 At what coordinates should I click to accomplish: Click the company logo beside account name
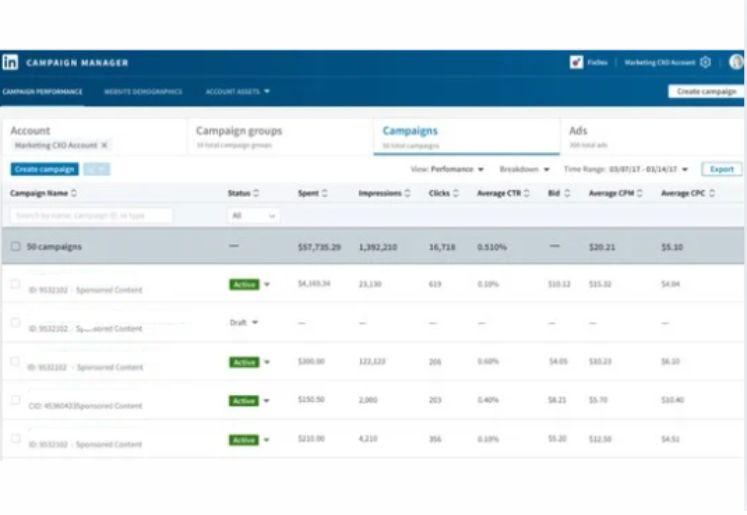[576, 62]
